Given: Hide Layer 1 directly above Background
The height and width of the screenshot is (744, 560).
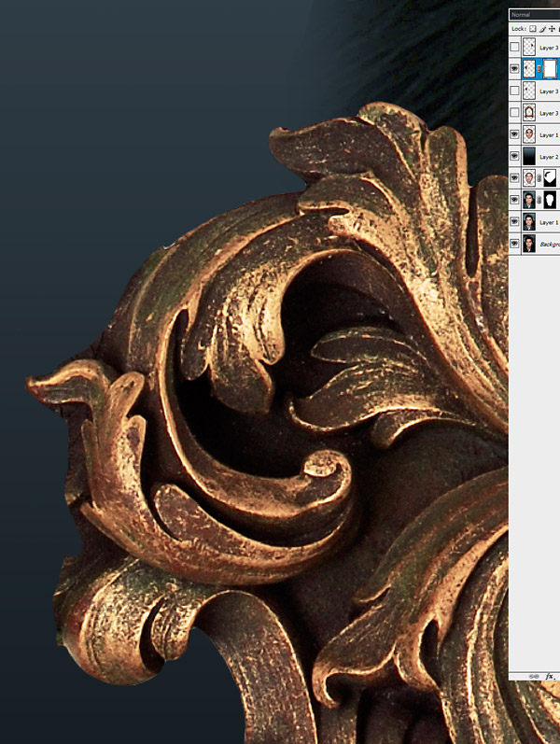Looking at the screenshot, I should [514, 222].
